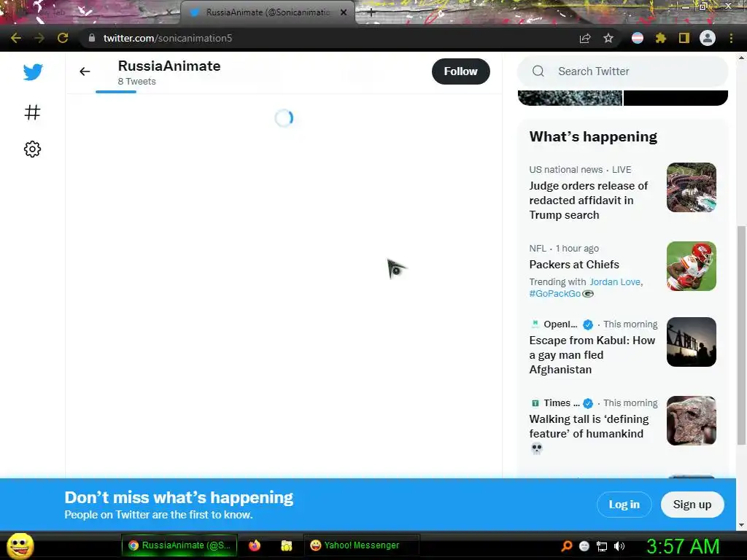
Task: Open the folder icon in taskbar
Action: tap(286, 545)
